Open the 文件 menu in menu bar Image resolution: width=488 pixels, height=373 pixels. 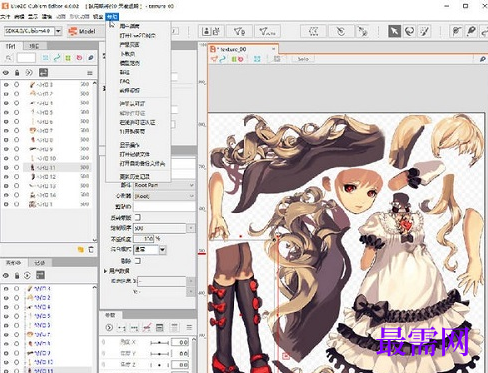pyautogui.click(x=5, y=16)
